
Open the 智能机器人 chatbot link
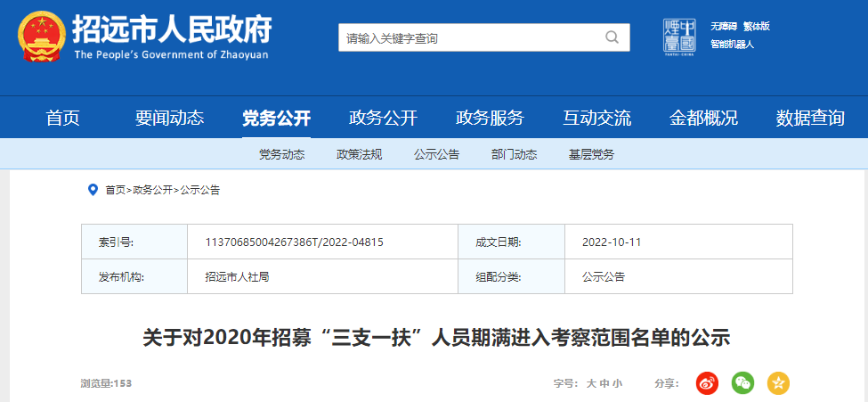[732, 45]
